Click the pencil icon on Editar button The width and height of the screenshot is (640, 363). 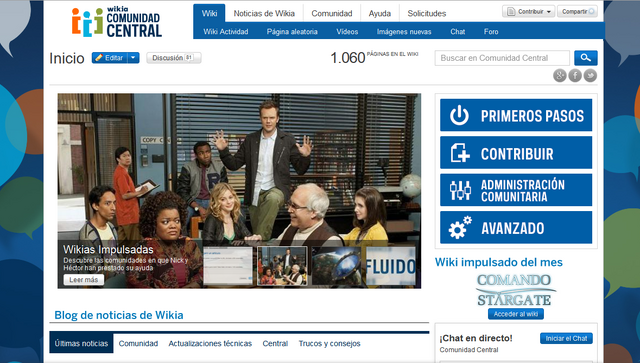pos(99,58)
